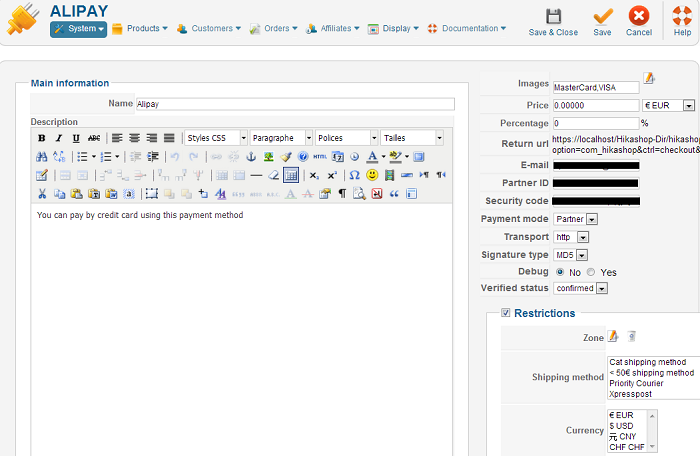Viewport: 700px width, 456px height.
Task: Click the Name input field
Action: point(295,104)
